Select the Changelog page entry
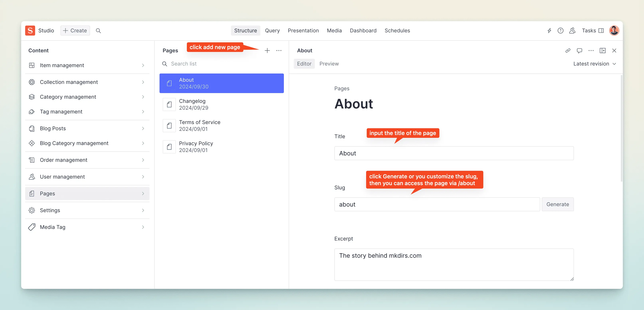 (222, 104)
